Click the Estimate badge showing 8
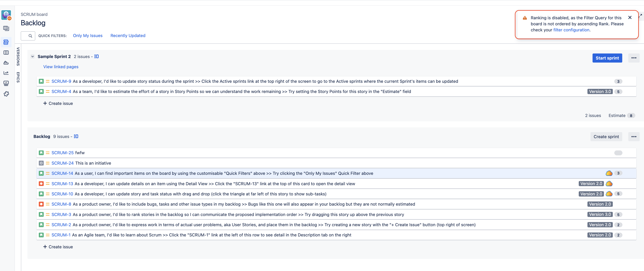Viewport: 644px width, 271px height. tap(632, 115)
